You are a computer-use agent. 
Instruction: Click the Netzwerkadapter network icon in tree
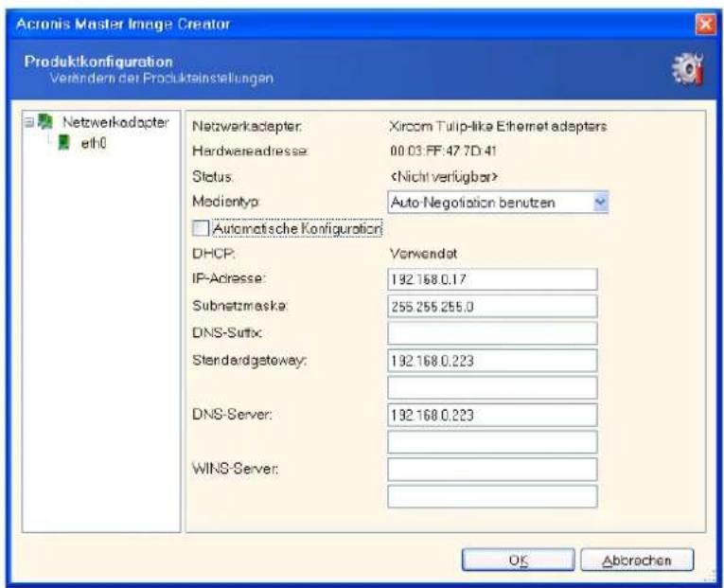click(x=45, y=122)
